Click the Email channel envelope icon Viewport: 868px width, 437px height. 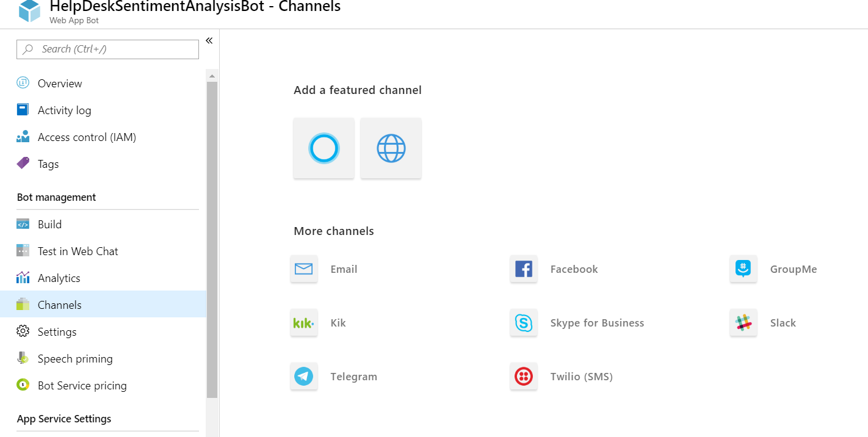click(x=304, y=269)
